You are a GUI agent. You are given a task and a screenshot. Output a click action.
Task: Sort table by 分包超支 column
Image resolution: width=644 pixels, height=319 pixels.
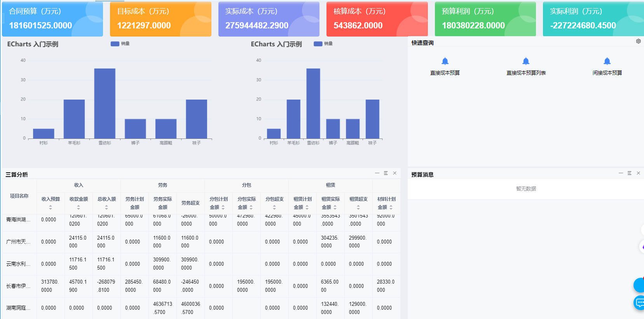[274, 207]
